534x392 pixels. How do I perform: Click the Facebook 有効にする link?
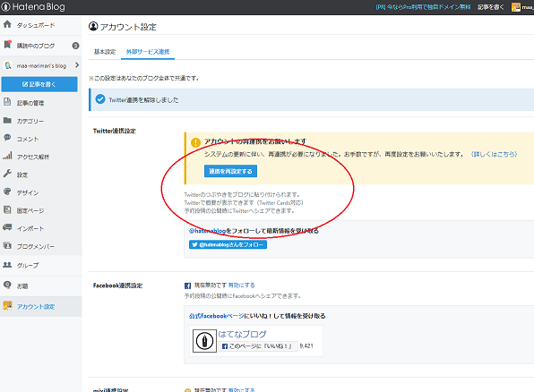click(241, 285)
